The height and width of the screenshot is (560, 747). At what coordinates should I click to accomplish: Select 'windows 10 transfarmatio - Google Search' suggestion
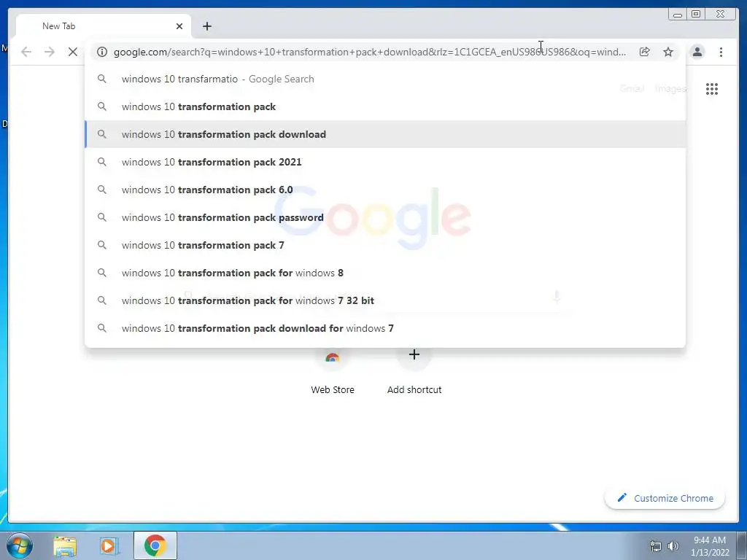(385, 79)
